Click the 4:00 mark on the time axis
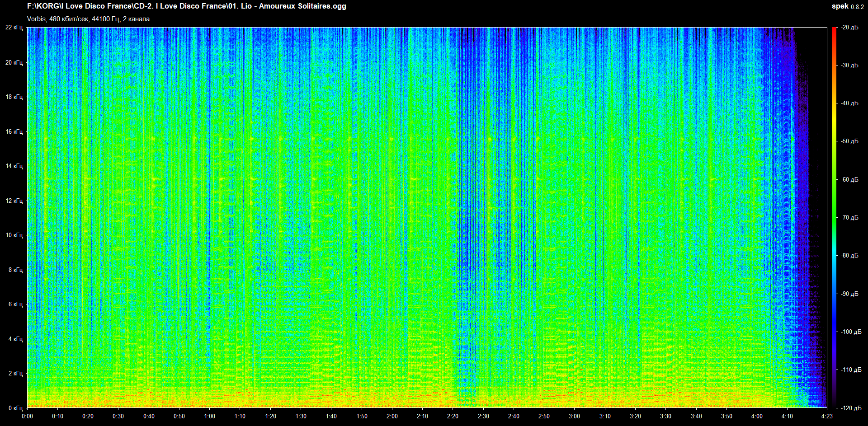Screen dimensions: 868x426 point(757,416)
